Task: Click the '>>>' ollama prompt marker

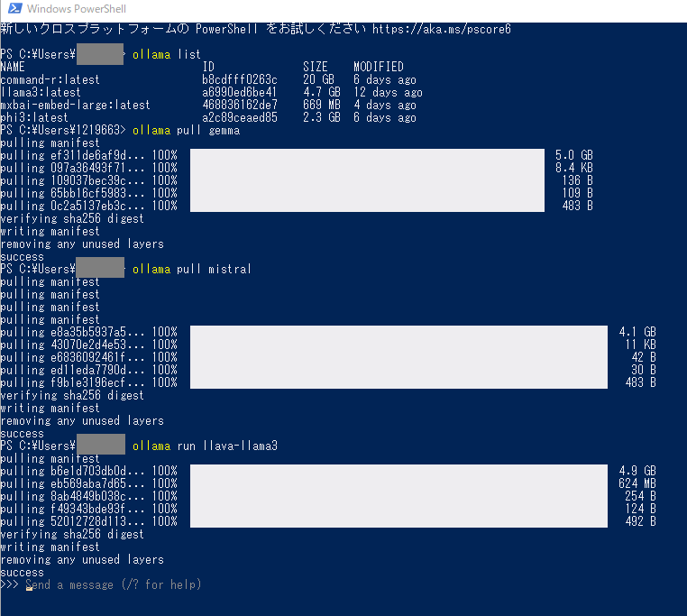Action: [x=9, y=584]
